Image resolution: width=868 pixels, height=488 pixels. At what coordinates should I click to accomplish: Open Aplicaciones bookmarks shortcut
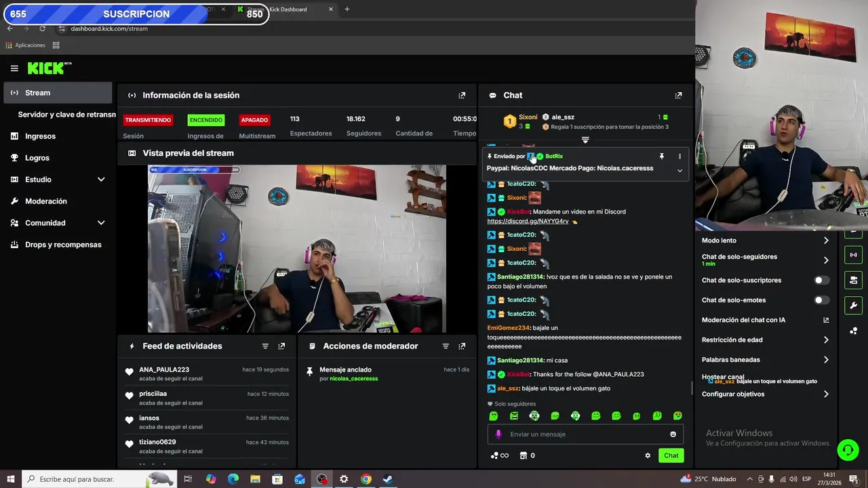coord(25,45)
